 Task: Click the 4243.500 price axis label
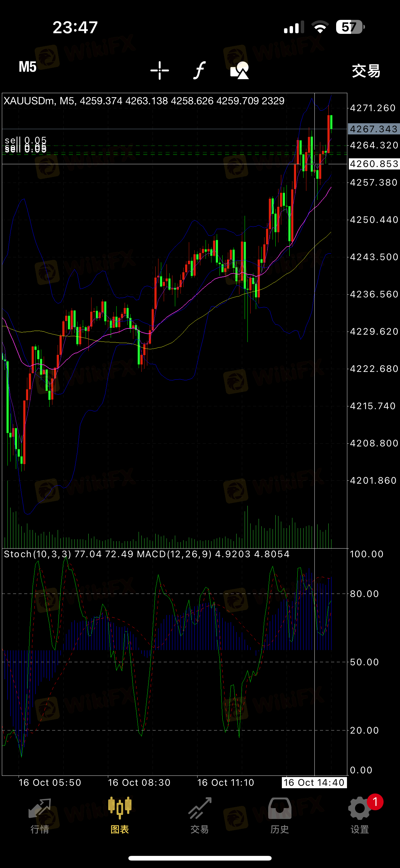(374, 257)
